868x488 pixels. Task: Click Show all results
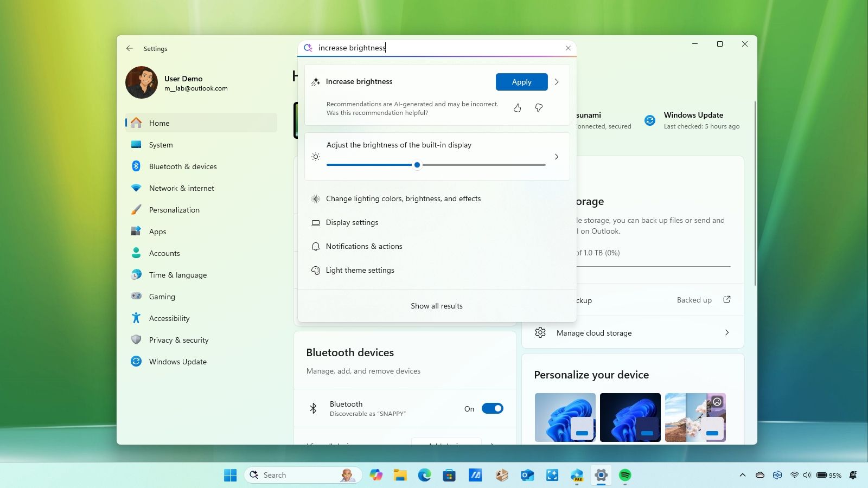[x=437, y=306]
